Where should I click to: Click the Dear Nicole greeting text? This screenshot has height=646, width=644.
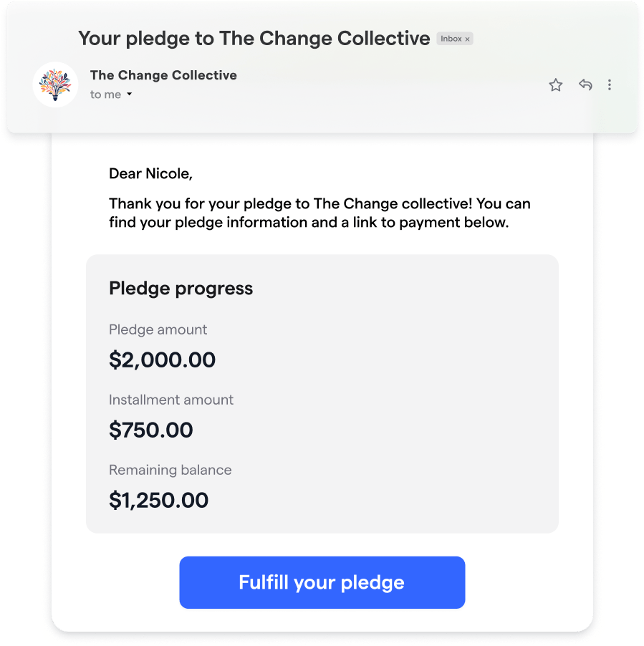[151, 173]
